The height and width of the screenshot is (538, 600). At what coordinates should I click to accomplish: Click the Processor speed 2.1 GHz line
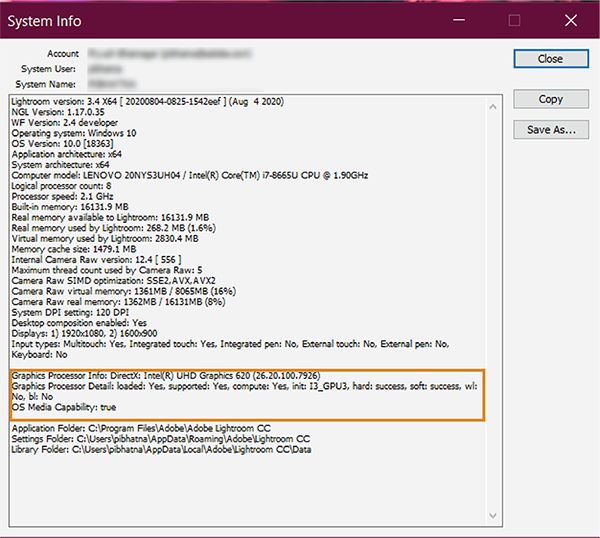[62, 196]
